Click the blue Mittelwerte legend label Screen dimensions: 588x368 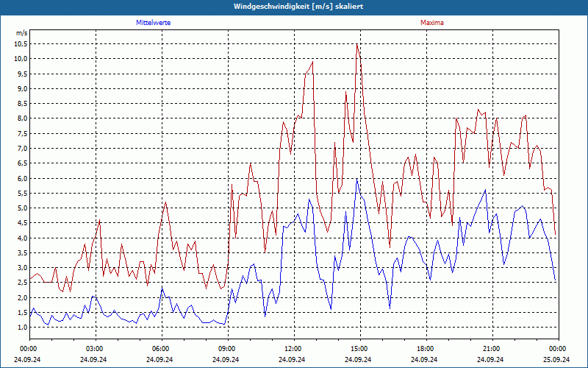click(154, 23)
